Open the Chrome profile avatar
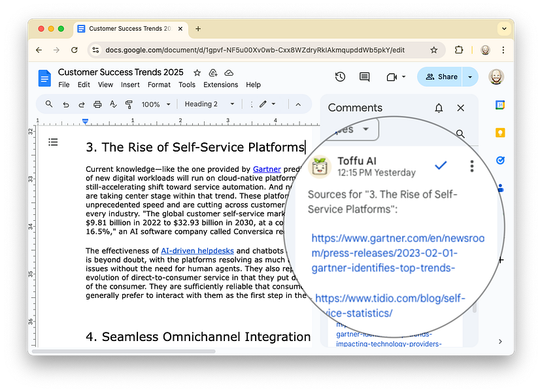The image size is (542, 392). click(485, 50)
